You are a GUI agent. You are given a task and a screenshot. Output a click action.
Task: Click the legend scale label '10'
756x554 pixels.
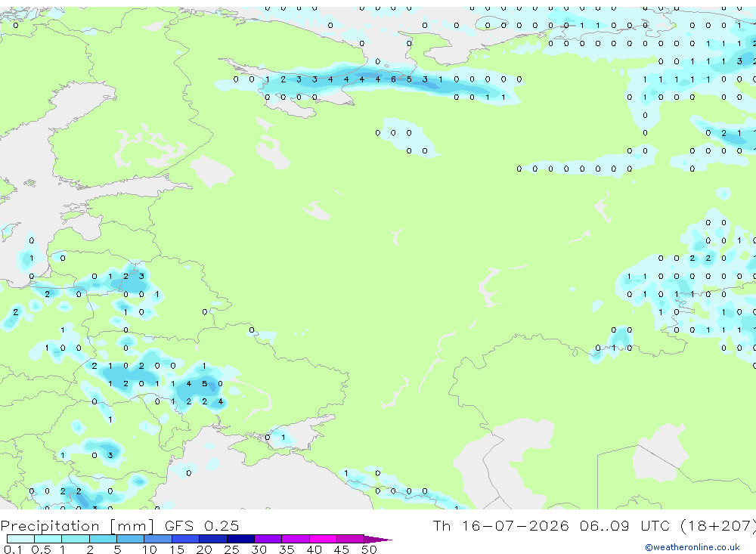pos(149,549)
